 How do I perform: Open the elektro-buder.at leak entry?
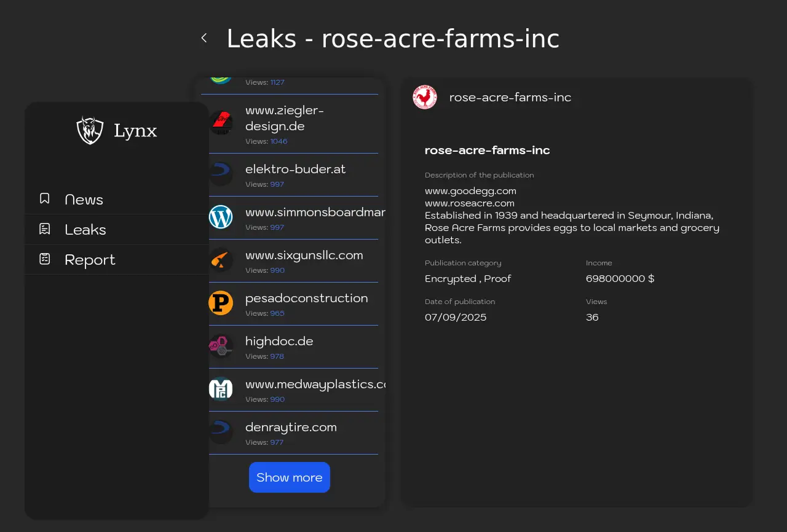point(295,169)
